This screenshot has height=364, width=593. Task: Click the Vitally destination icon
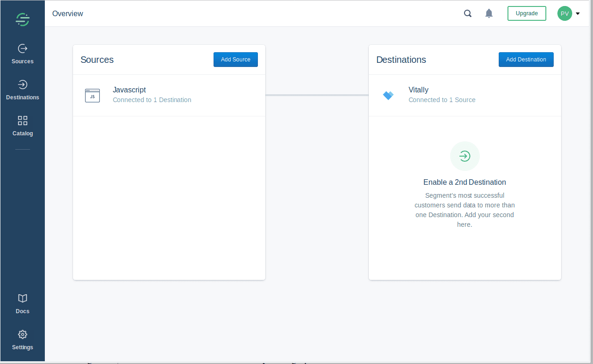pos(388,95)
